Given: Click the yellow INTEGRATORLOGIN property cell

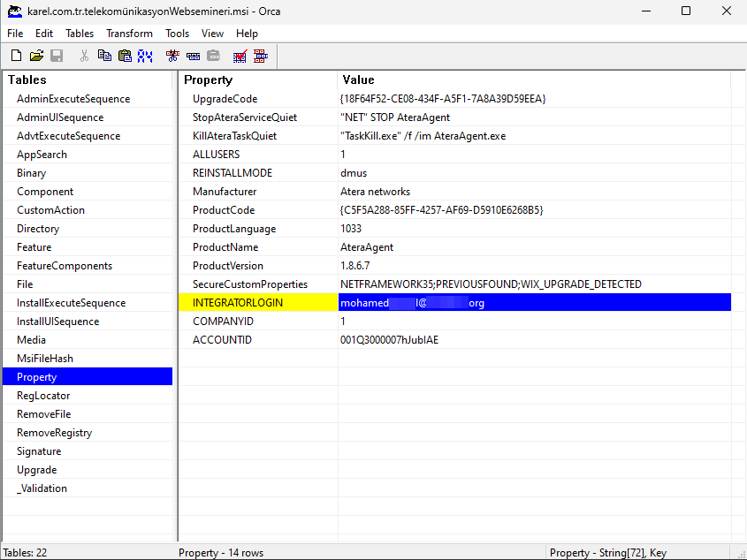Looking at the screenshot, I should pos(258,302).
